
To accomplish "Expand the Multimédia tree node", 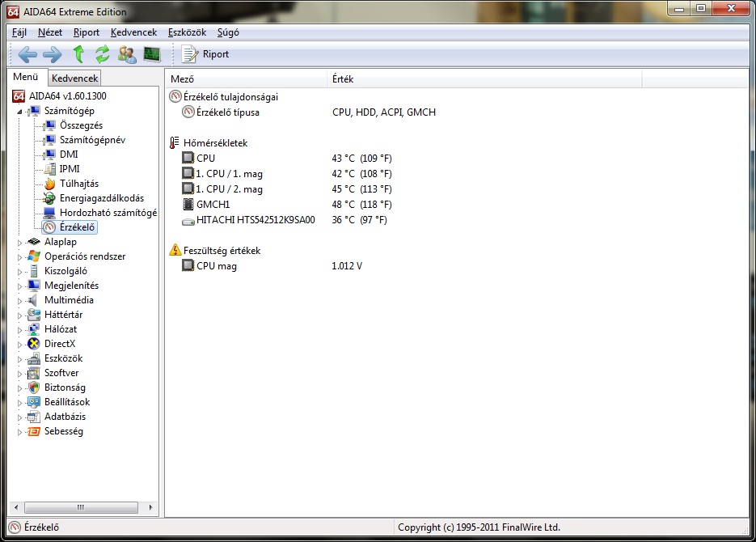I will (19, 300).
